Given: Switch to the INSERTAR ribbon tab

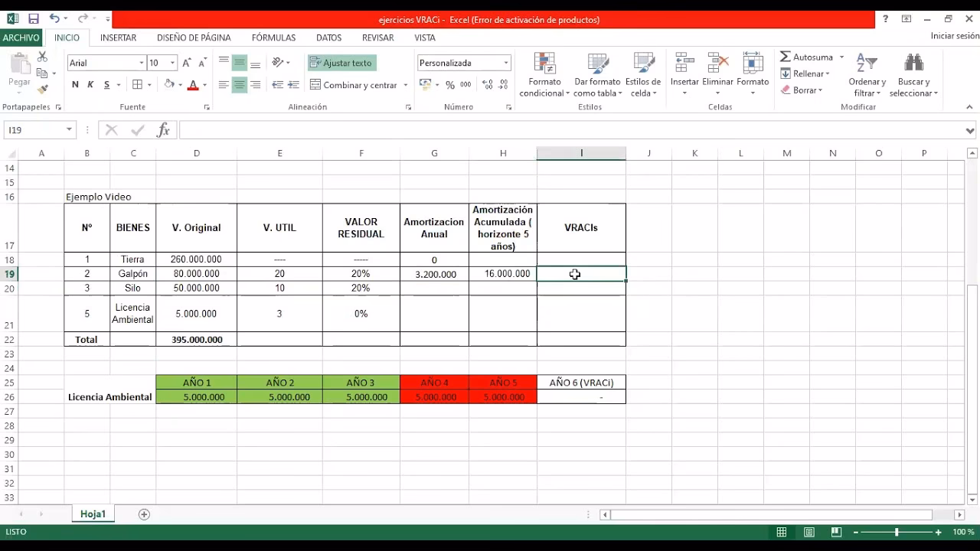Looking at the screenshot, I should (118, 37).
